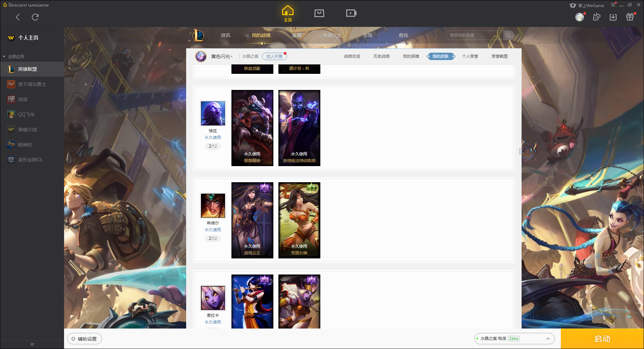This screenshot has width=644, height=349.
Task: Click the refresh page icon
Action: [x=35, y=17]
